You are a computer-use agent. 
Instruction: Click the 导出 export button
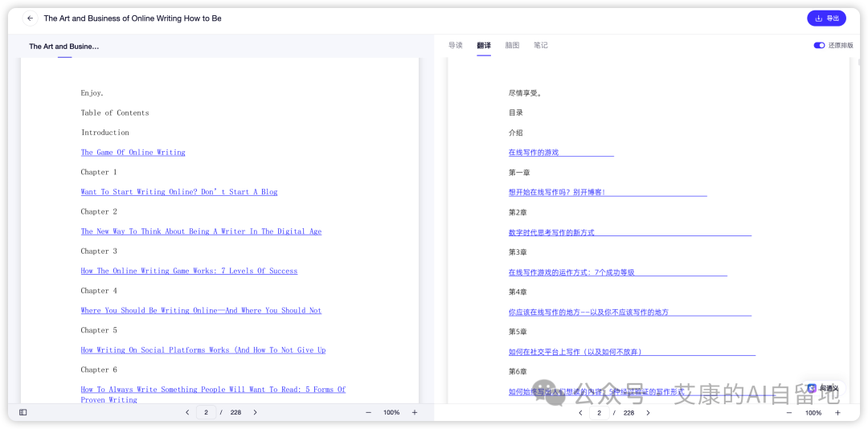tap(826, 18)
